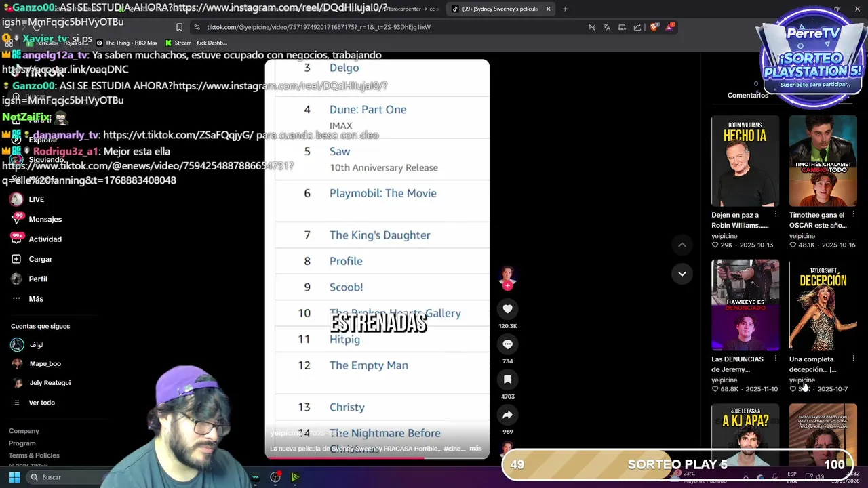Image resolution: width=868 pixels, height=488 pixels.
Task: Open the Brave Shields lion icon
Action: point(654,27)
